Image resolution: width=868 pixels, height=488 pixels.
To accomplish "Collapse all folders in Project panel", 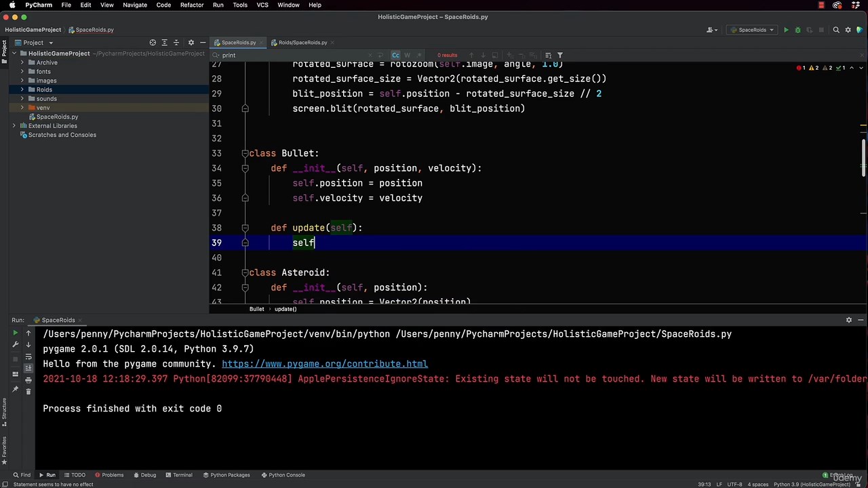I will [x=176, y=43].
